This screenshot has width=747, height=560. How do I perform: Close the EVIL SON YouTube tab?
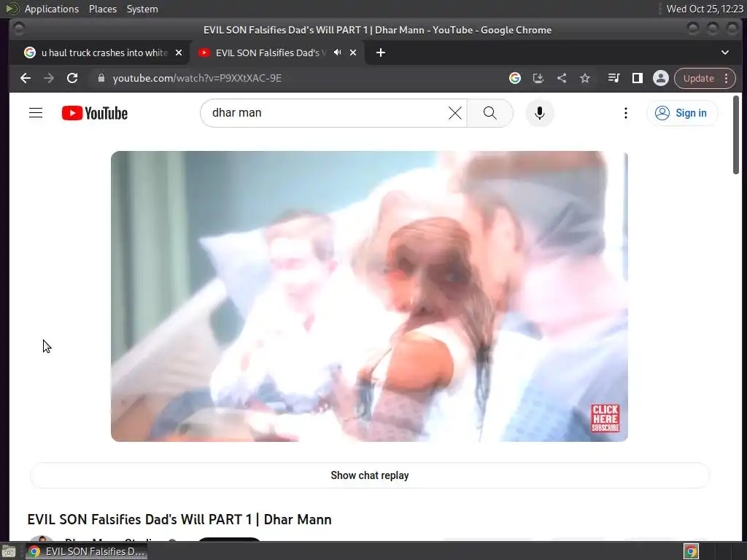coord(353,52)
